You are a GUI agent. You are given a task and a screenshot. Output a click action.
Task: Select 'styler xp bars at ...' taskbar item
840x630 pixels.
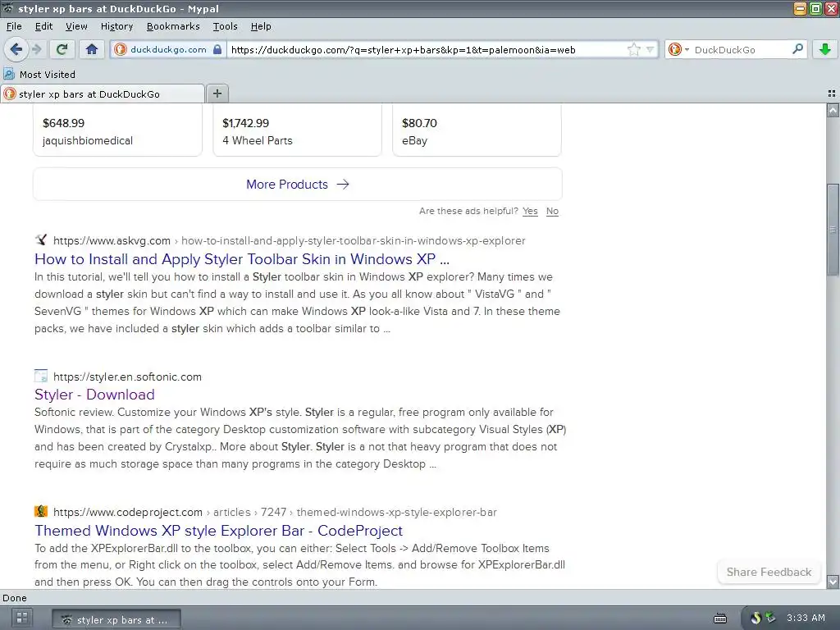tap(116, 620)
